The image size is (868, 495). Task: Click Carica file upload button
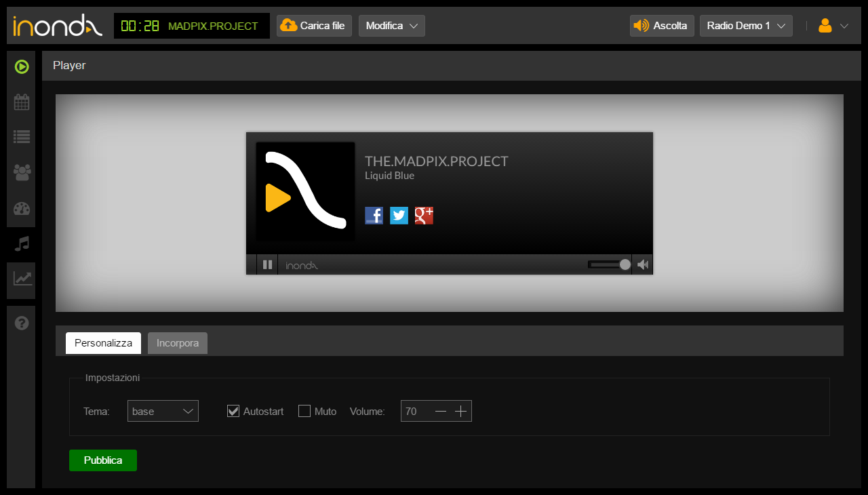pyautogui.click(x=314, y=26)
